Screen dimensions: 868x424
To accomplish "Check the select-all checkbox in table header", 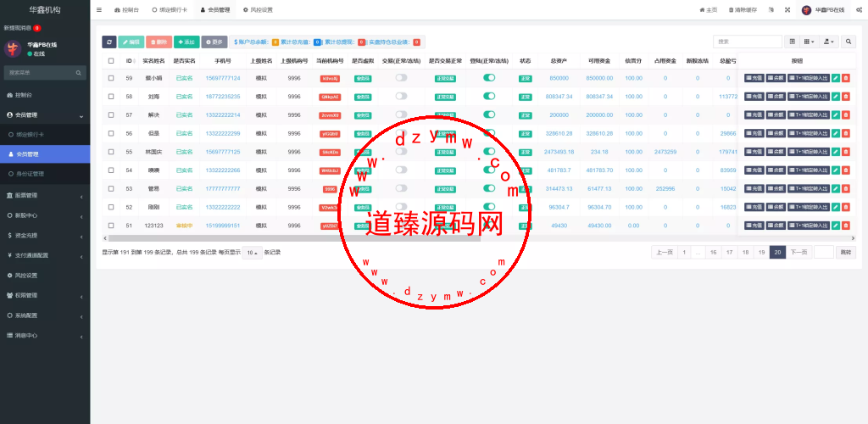I will pos(111,61).
